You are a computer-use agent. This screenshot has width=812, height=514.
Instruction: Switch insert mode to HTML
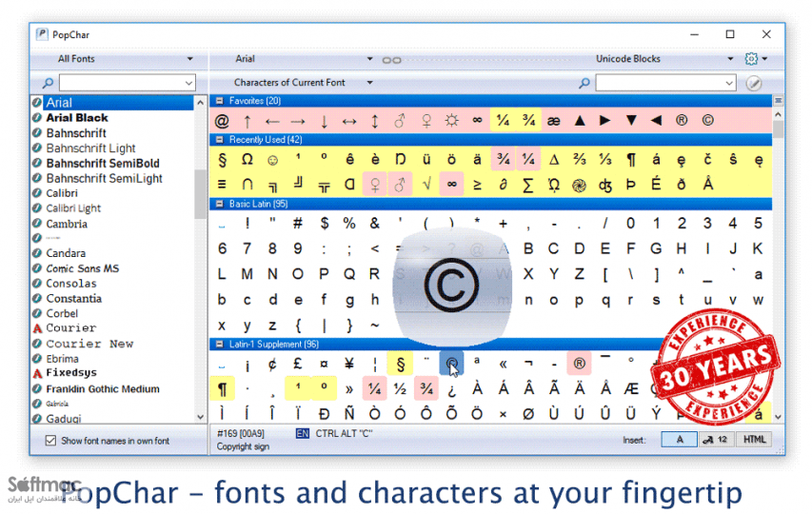click(754, 440)
